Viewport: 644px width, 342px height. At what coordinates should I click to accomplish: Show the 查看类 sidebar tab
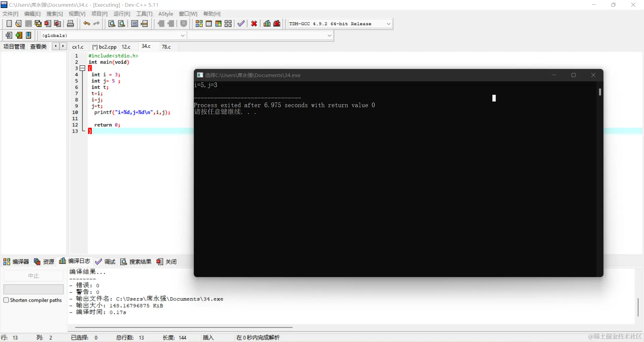[x=38, y=47]
